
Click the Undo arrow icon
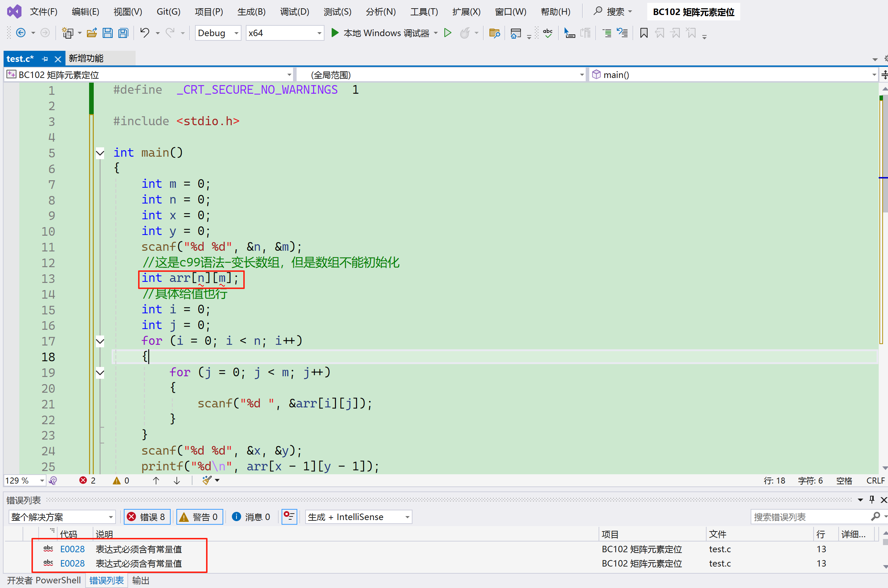[x=145, y=33]
